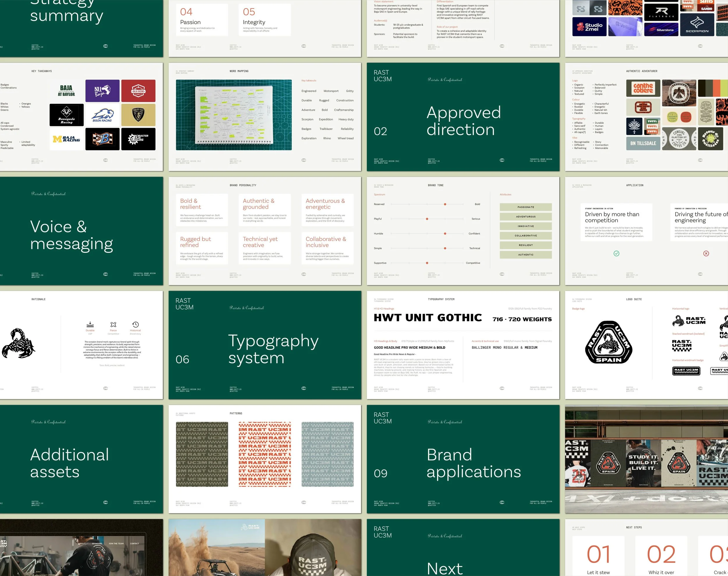This screenshot has height=576, width=728.
Task: Click the McMaster Baja Racing logo
Action: click(138, 139)
